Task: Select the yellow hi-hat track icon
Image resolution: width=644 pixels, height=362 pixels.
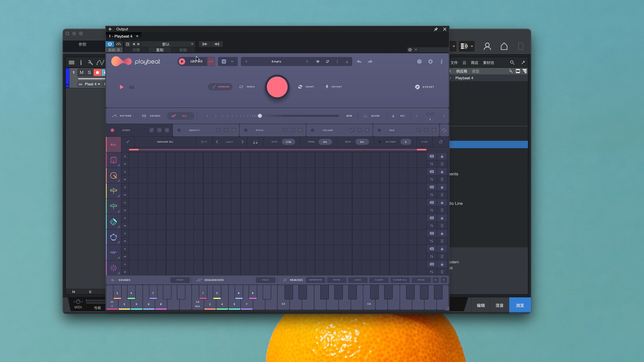Action: 113,191
